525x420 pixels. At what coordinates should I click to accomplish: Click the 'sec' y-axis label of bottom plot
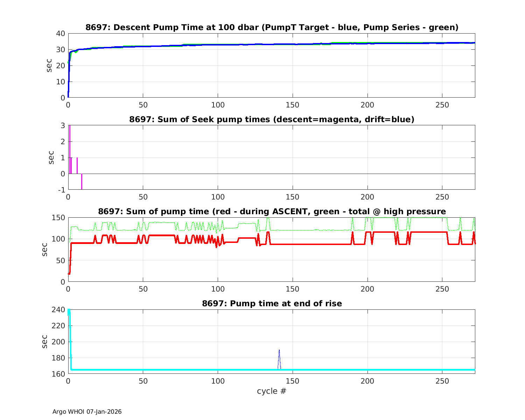(x=45, y=342)
